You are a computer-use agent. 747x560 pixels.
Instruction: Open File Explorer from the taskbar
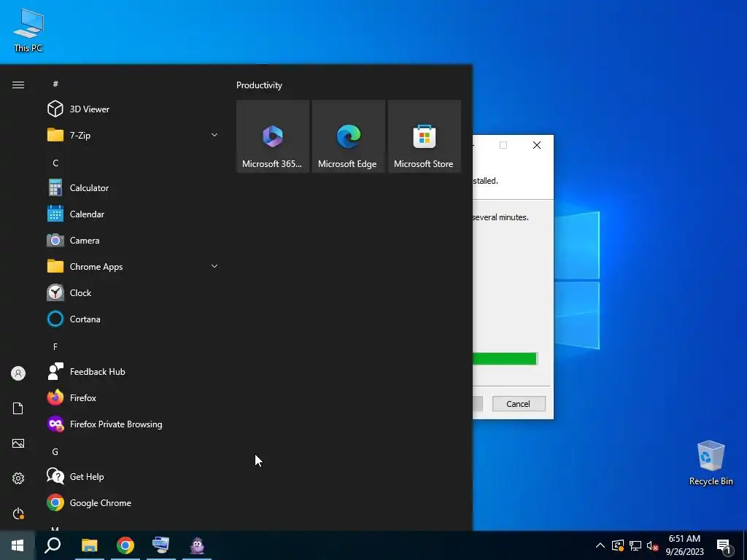point(89,545)
